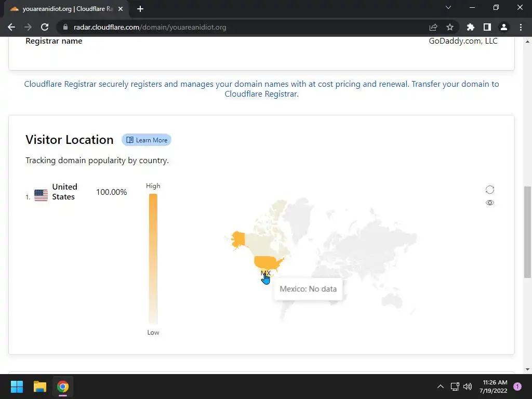The width and height of the screenshot is (532, 399).
Task: Reload the Cloudflare Radar page
Action: (45, 27)
